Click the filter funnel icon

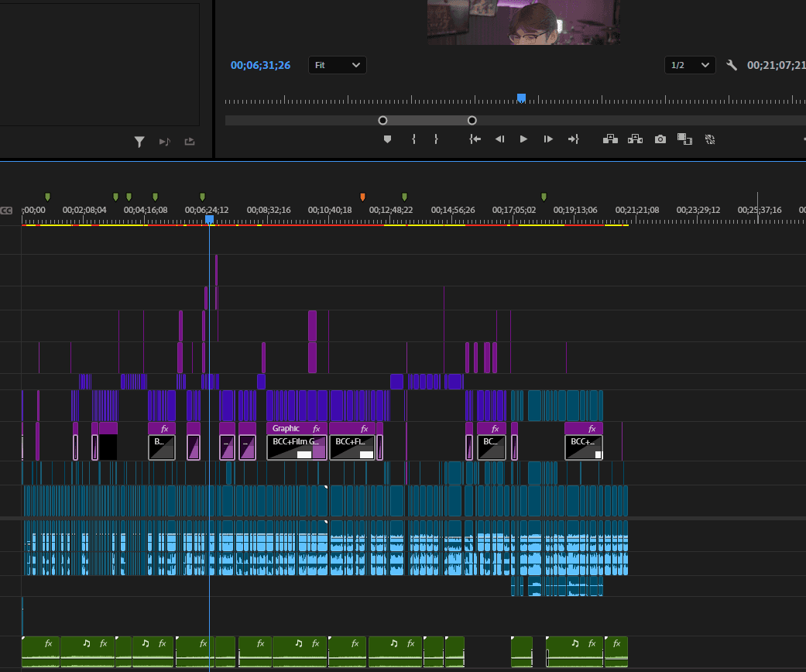coord(139,142)
